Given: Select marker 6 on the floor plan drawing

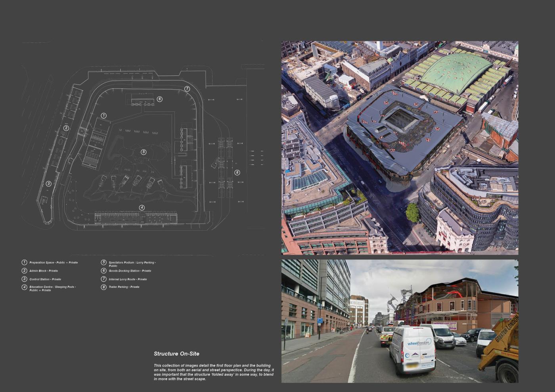Looking at the screenshot, I should click(x=159, y=99).
